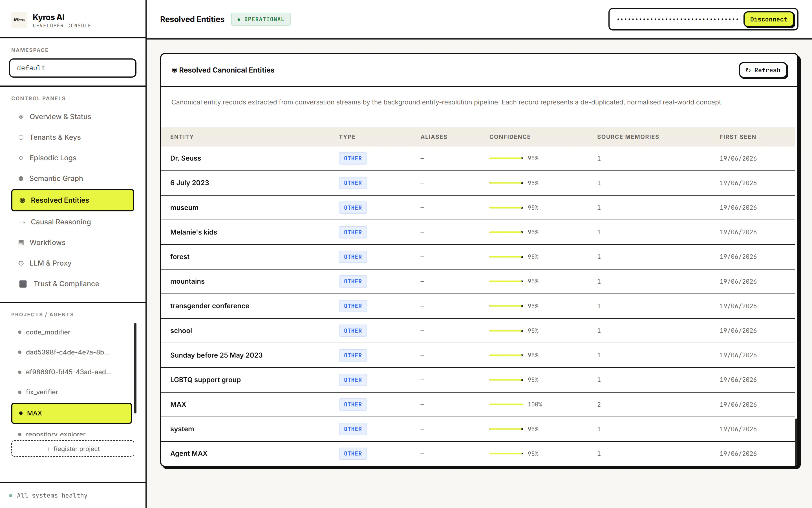This screenshot has width=812, height=508.
Task: Click source memories count 2 for MAX
Action: pos(599,404)
